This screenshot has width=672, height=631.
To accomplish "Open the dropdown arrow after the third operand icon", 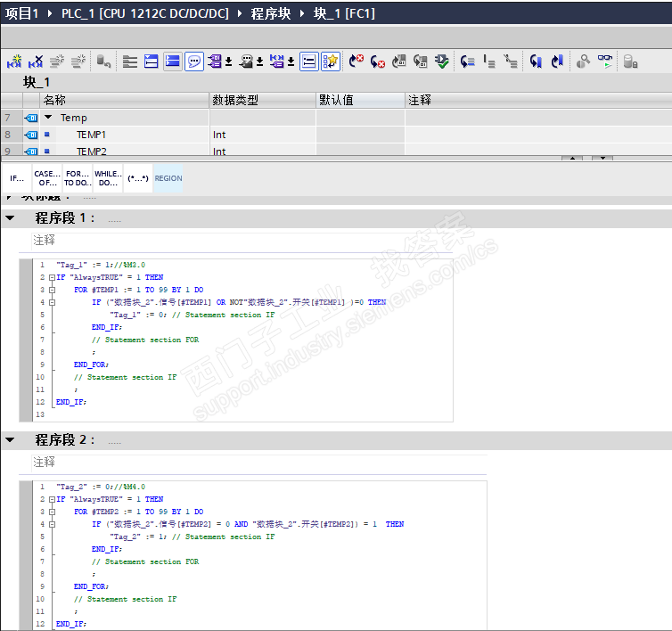I will pyautogui.click(x=291, y=62).
